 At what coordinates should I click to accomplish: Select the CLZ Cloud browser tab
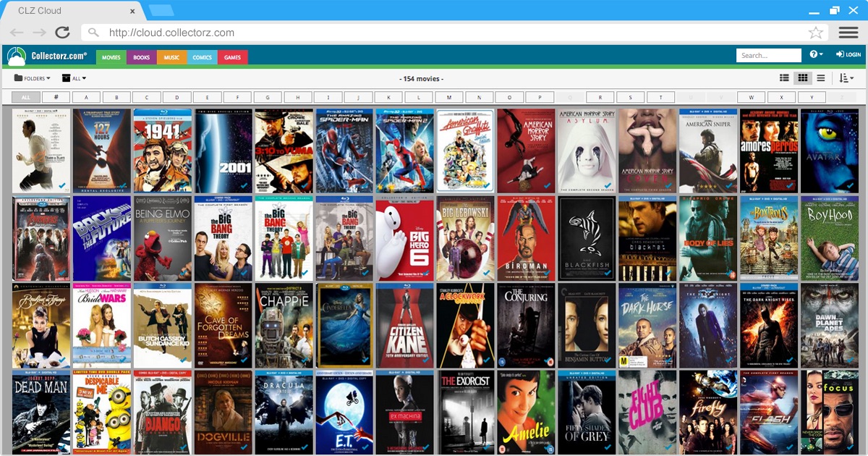point(72,11)
